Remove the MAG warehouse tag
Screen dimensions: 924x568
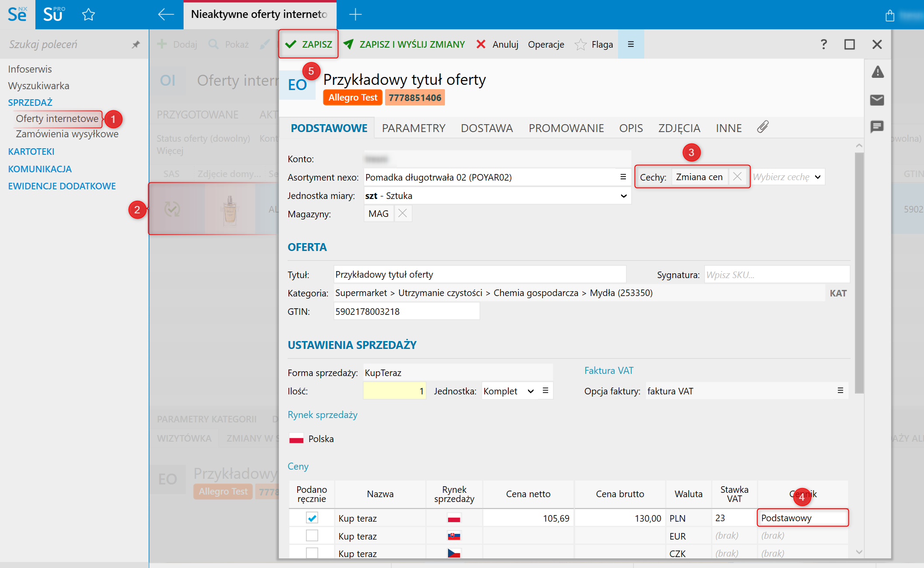pyautogui.click(x=403, y=213)
